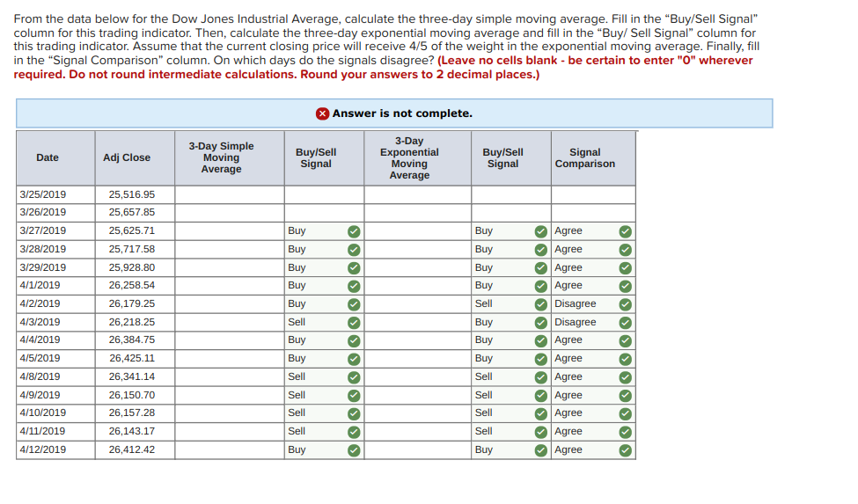
Task: Click the adjusted close value 25,516.95
Action: 132,194
